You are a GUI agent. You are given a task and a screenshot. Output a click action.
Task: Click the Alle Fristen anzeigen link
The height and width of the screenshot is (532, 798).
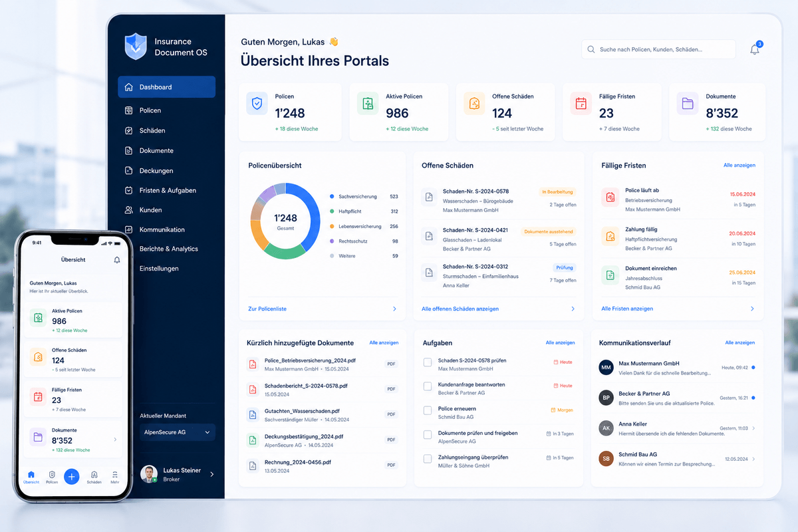click(x=627, y=309)
